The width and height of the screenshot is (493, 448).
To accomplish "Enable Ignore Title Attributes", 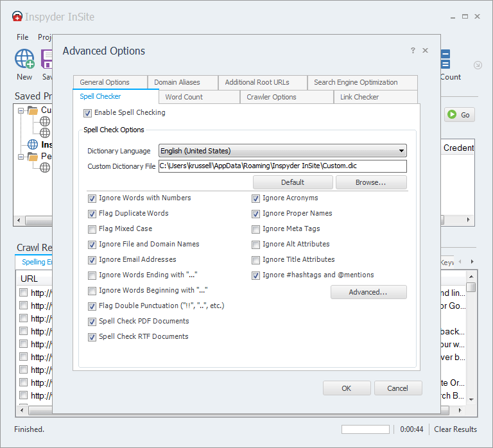I will coord(255,260).
